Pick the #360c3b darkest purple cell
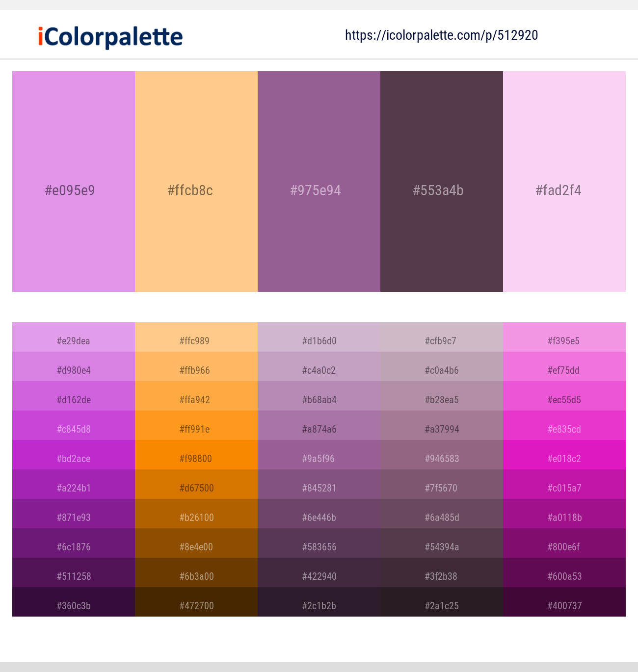 74,602
